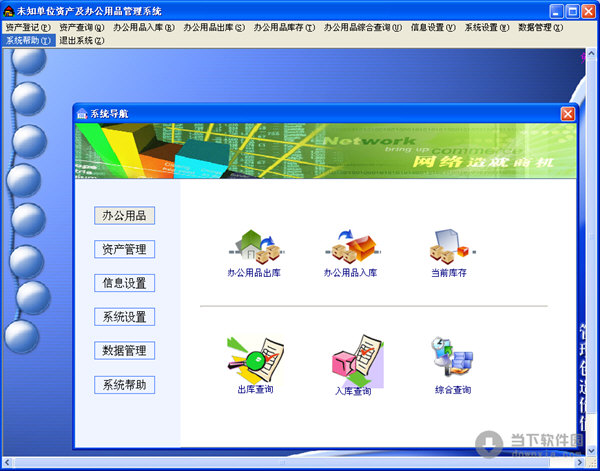Click the house icon in 系统导航 title bar
This screenshot has height=471, width=600.
pos(82,114)
